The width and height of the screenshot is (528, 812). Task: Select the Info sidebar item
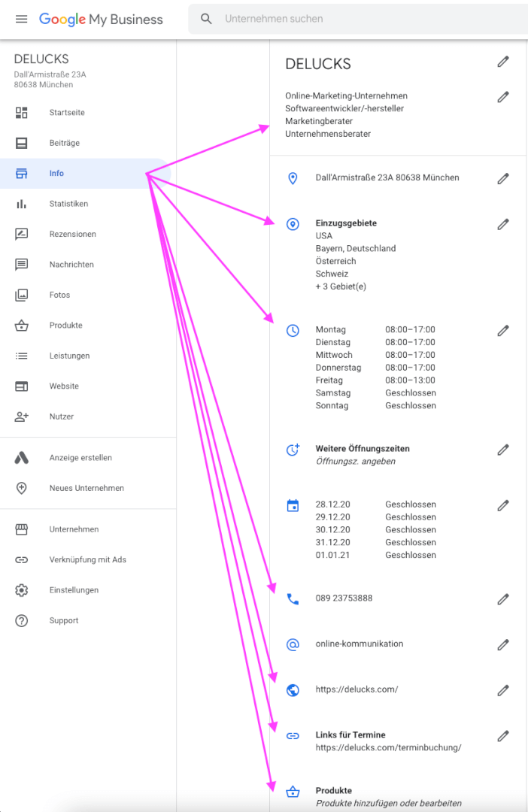click(x=86, y=174)
